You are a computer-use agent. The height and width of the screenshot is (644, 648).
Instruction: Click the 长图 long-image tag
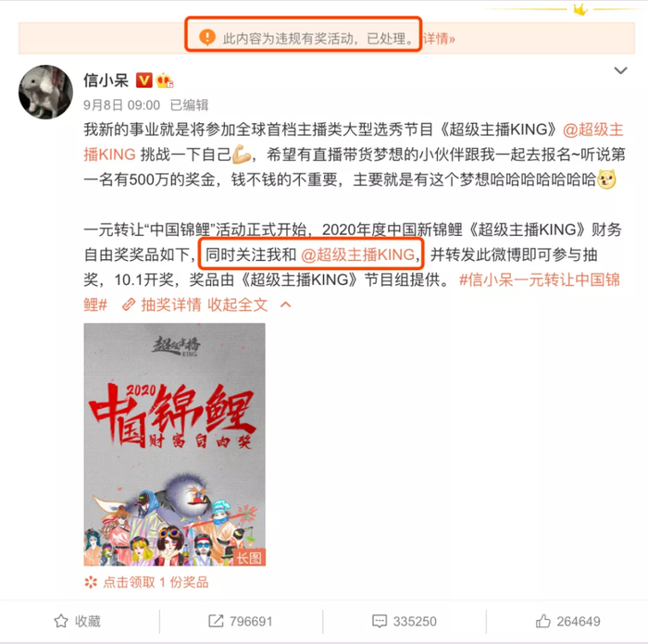(249, 558)
